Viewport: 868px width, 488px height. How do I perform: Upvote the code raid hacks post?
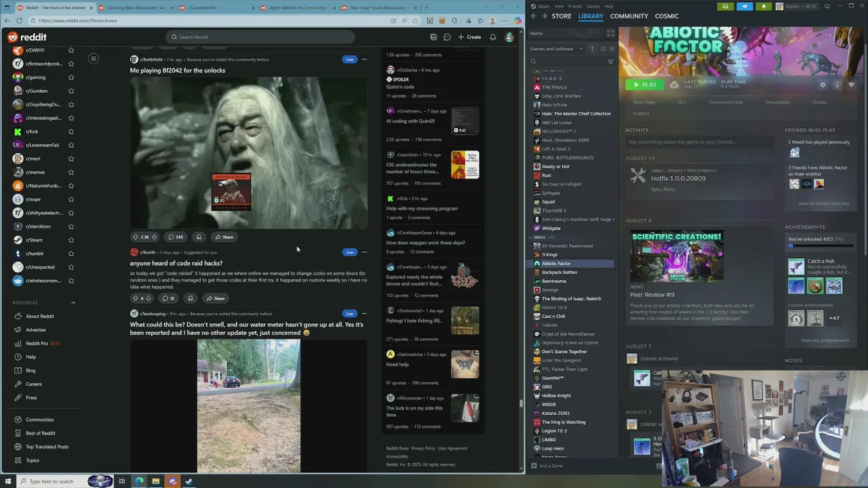tap(135, 298)
